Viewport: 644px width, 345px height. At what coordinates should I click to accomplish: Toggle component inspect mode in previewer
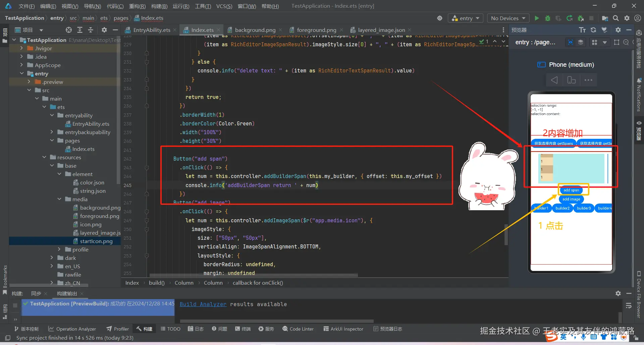pos(570,42)
